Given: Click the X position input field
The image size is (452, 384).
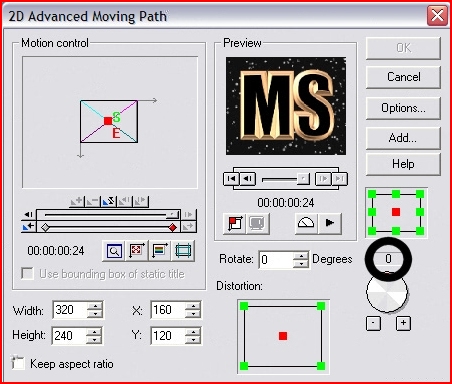Looking at the screenshot, I should 169,310.
